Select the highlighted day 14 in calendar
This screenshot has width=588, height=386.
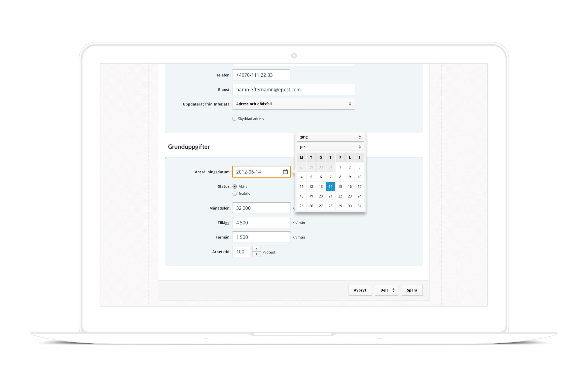coord(330,186)
